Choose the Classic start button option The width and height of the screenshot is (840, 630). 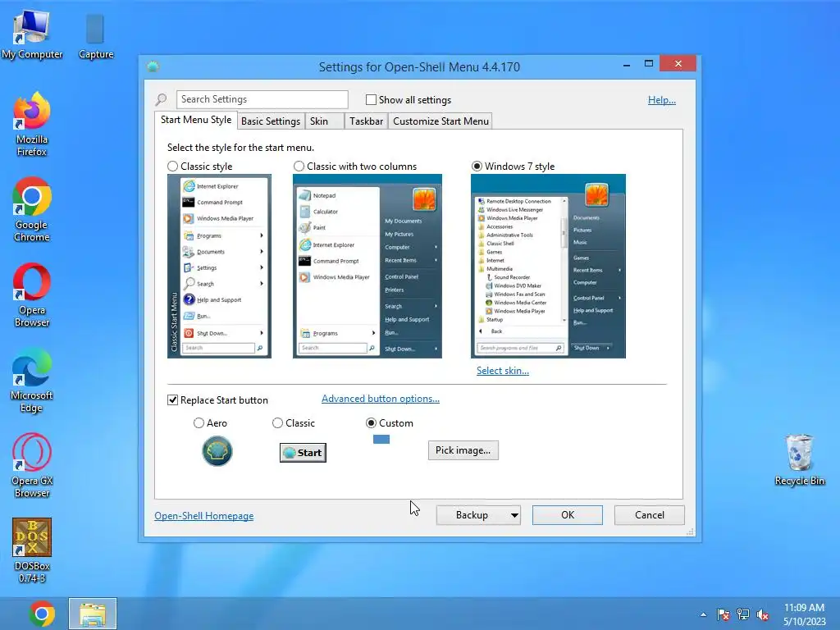[277, 423]
